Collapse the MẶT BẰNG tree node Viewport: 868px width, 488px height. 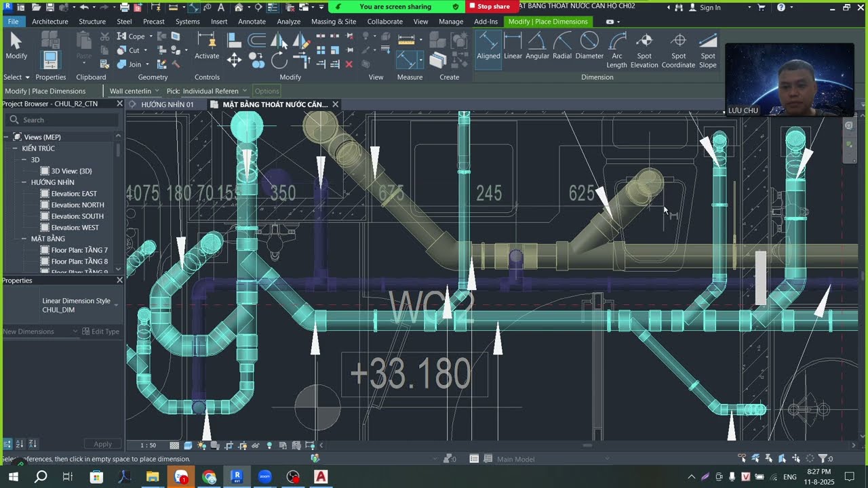pos(24,239)
